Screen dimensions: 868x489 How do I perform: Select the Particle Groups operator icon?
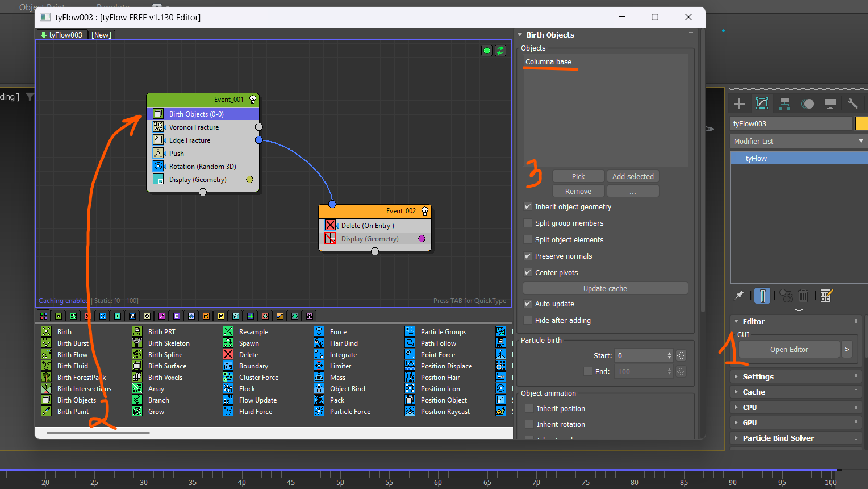(x=410, y=332)
